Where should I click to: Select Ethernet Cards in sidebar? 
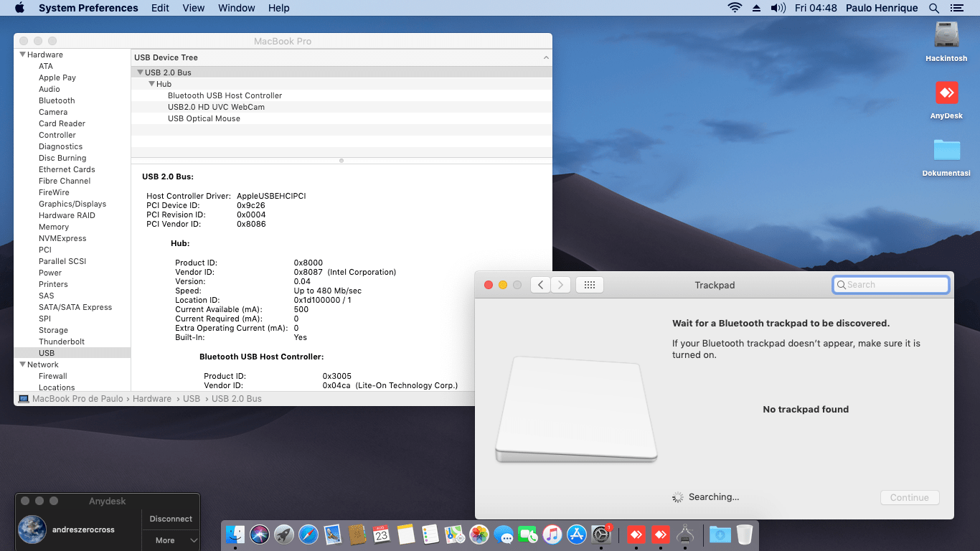pos(67,169)
